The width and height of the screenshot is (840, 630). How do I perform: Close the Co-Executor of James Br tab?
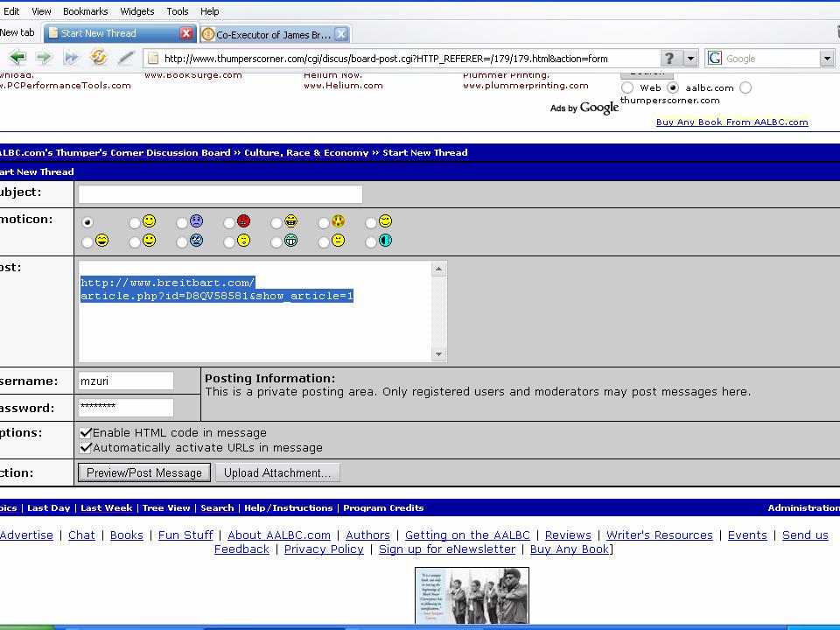[340, 34]
